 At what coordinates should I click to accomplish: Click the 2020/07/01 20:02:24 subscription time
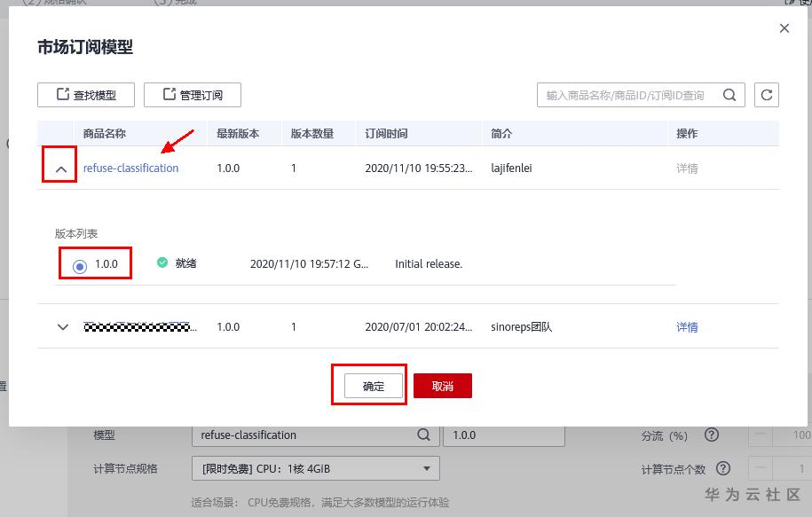tap(419, 327)
